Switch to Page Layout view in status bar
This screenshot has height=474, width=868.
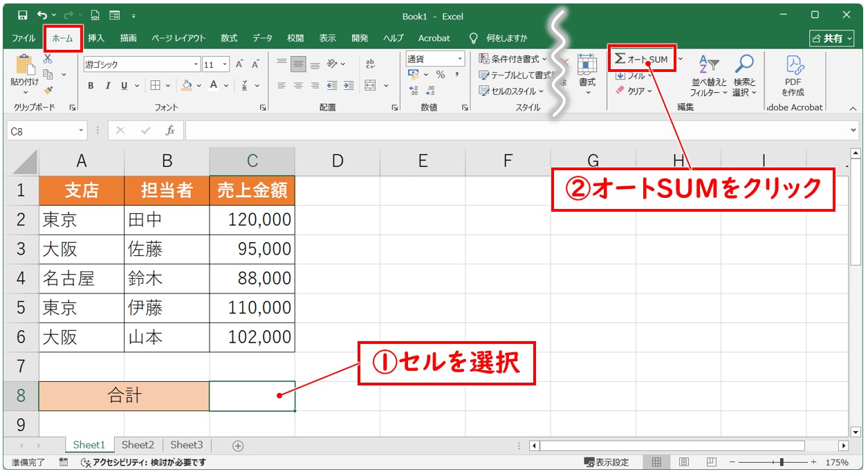(x=683, y=462)
